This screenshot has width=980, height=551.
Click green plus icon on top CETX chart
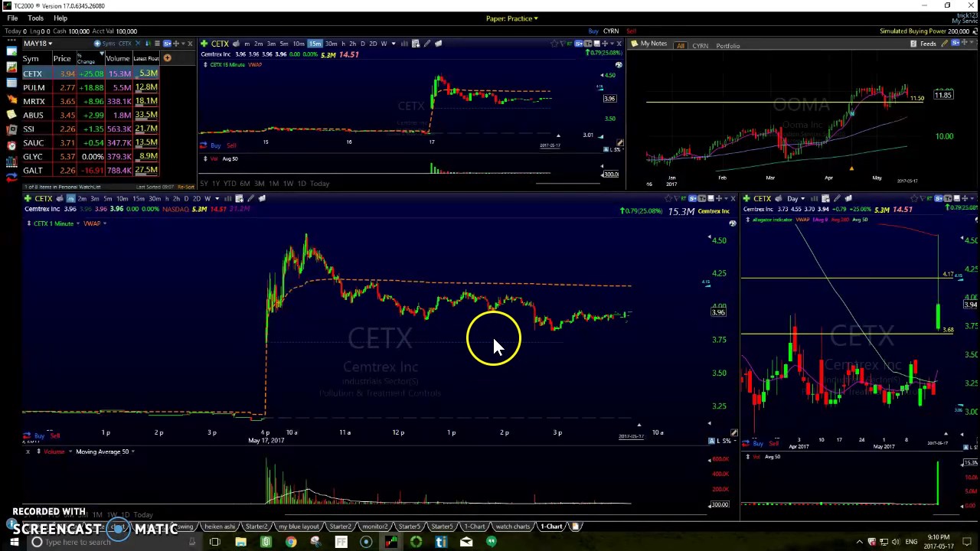coord(204,44)
